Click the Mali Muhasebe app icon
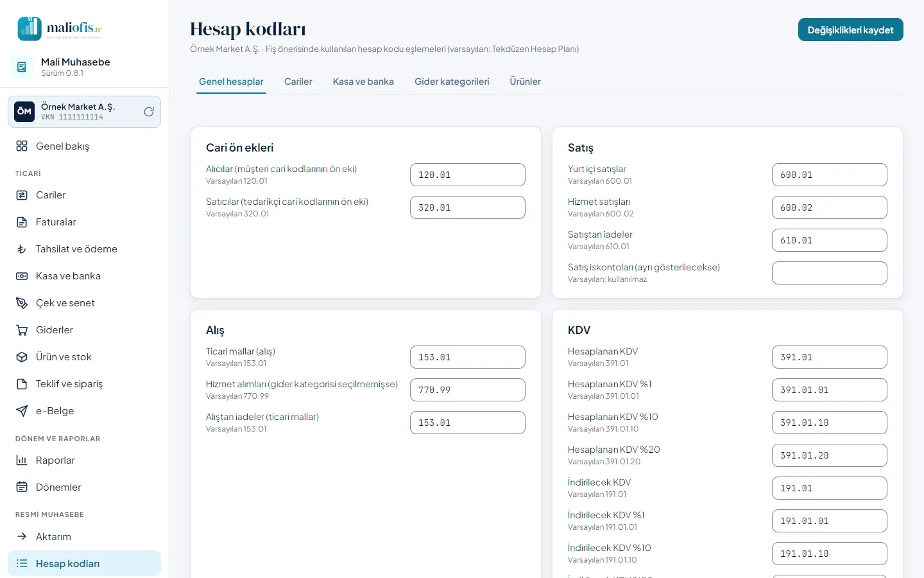Viewport: 924px width, 578px height. (22, 67)
